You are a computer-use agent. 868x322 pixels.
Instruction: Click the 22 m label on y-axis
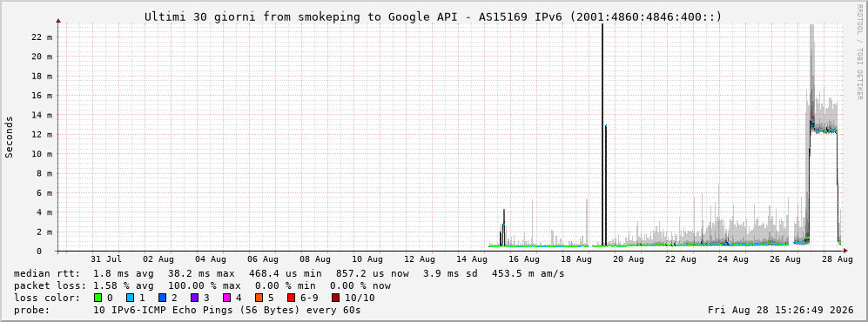(42, 37)
